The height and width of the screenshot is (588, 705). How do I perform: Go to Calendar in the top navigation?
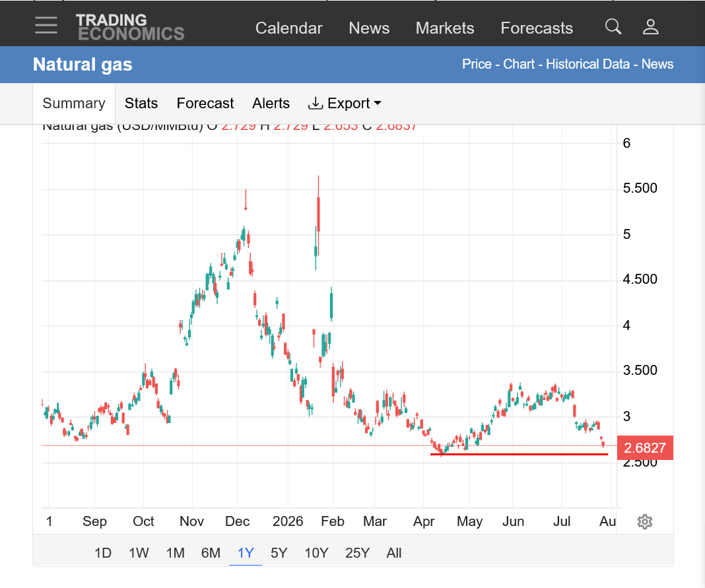(x=289, y=28)
